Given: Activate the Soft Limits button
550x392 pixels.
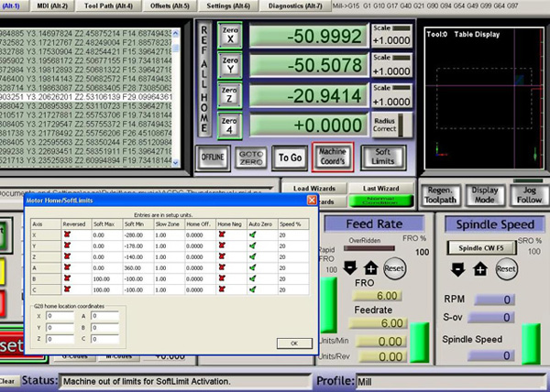Looking at the screenshot, I should [383, 157].
